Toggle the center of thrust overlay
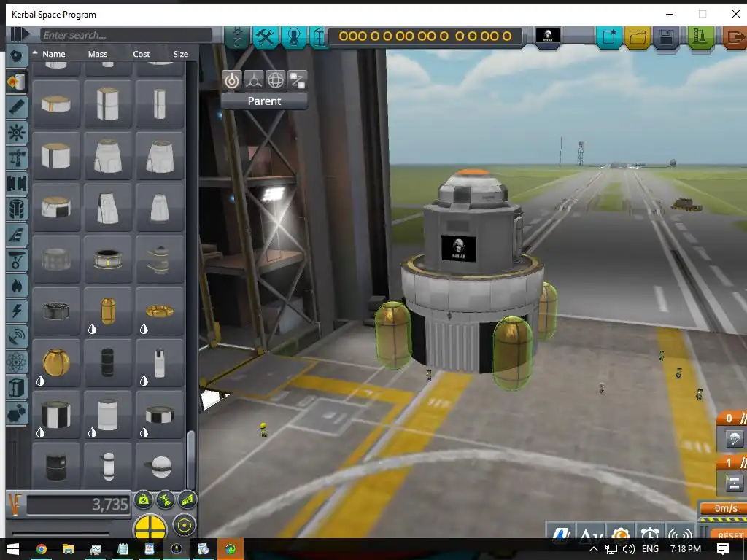The width and height of the screenshot is (747, 560). 166,499
